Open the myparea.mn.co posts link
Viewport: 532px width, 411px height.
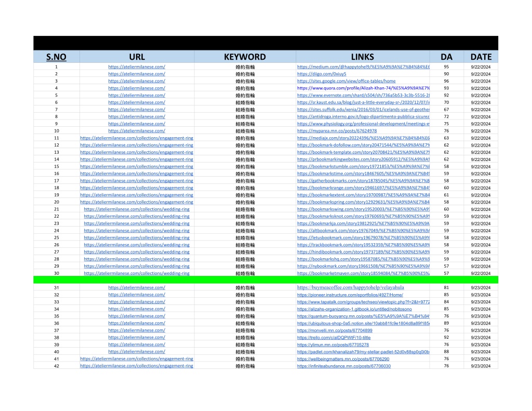337,131
